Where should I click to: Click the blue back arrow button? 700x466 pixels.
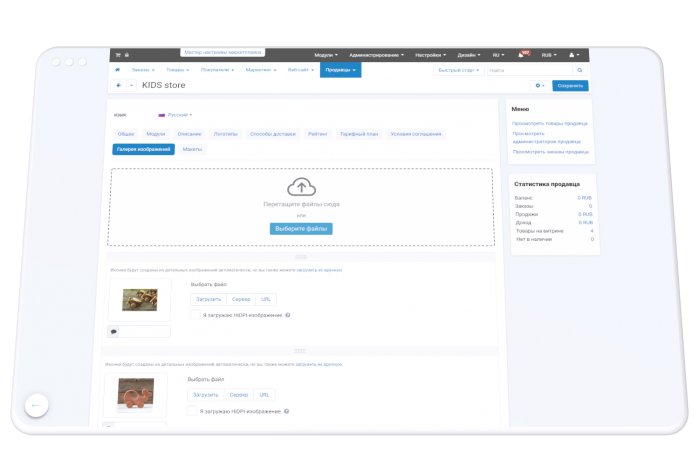pos(118,85)
